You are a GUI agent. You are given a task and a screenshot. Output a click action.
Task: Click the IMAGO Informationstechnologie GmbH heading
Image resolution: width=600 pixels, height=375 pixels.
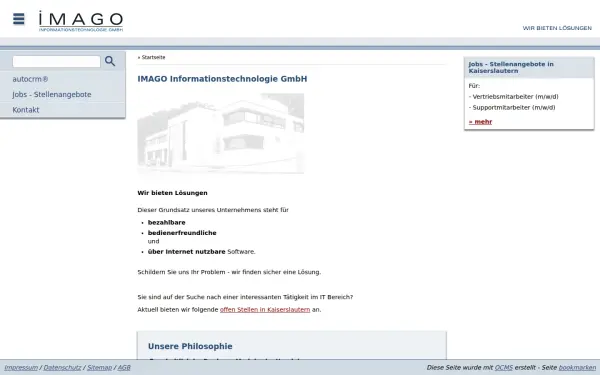tap(222, 79)
